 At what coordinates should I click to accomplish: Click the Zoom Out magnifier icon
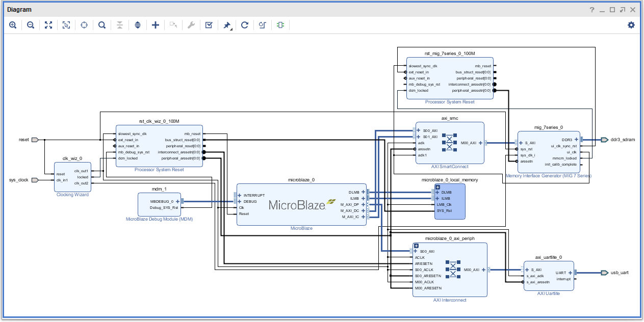pos(31,25)
